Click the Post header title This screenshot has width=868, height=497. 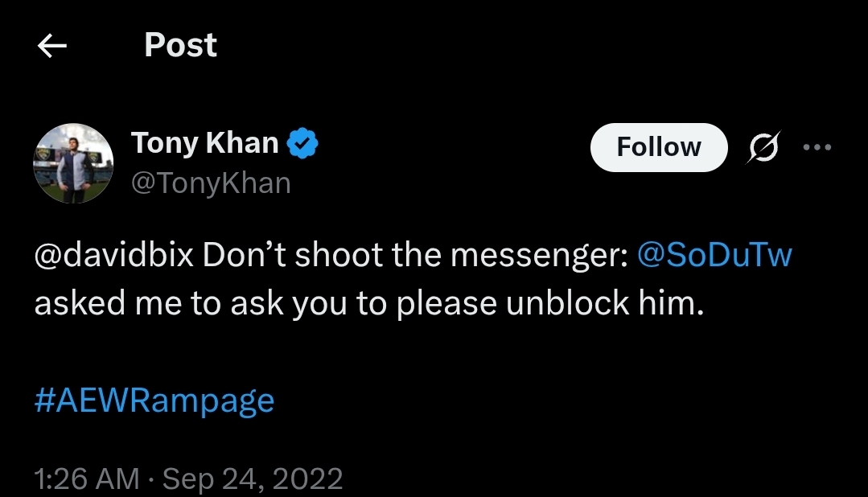coord(180,46)
